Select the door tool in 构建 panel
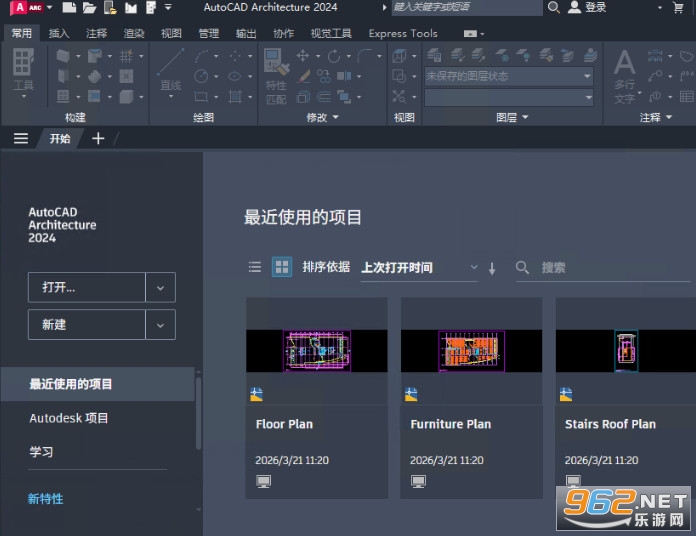 click(63, 76)
